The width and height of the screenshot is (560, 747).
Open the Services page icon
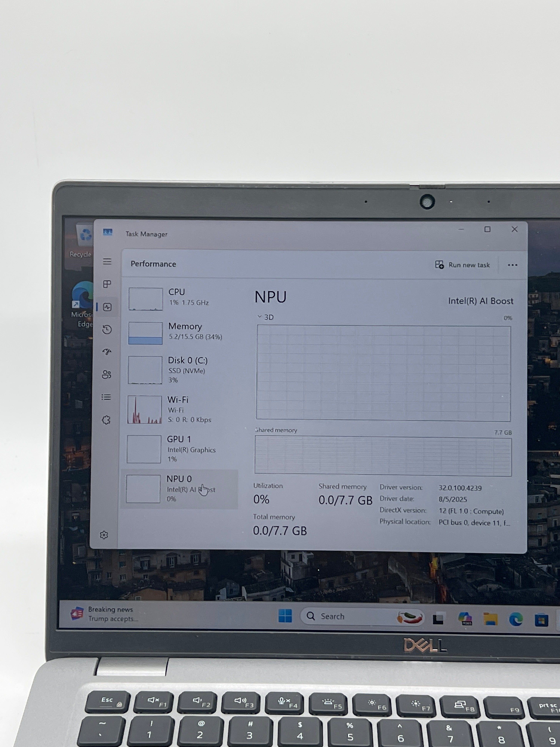pyautogui.click(x=106, y=420)
